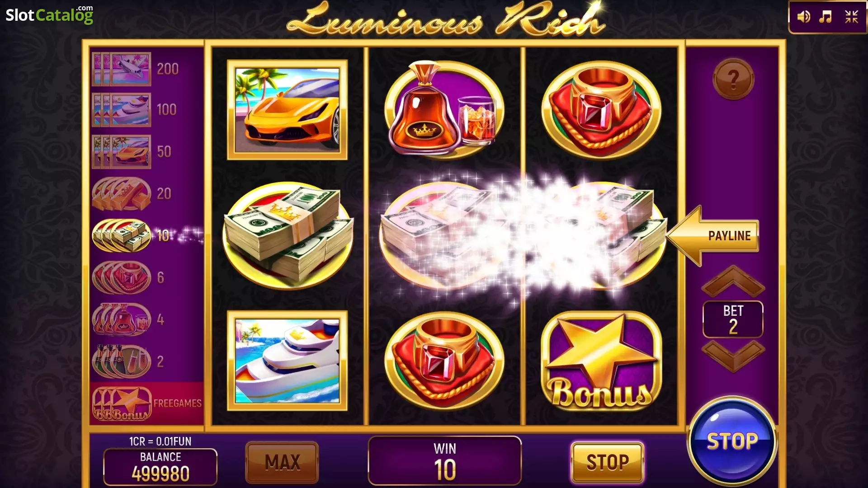Image resolution: width=868 pixels, height=488 pixels.
Task: Mute the sound with the speaker icon
Action: point(803,17)
